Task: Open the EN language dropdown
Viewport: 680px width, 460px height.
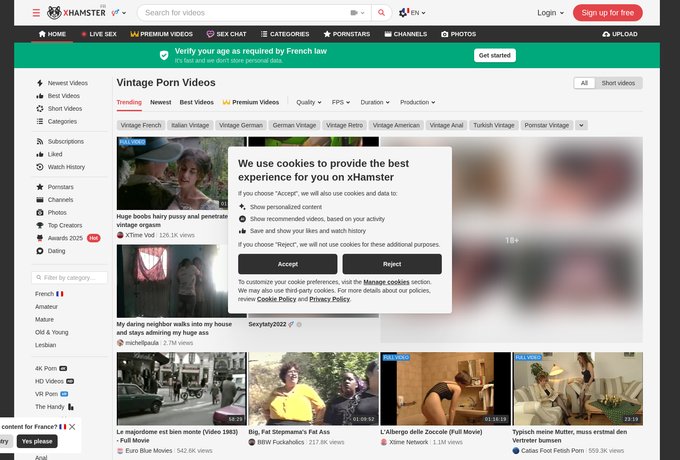Action: coord(412,13)
